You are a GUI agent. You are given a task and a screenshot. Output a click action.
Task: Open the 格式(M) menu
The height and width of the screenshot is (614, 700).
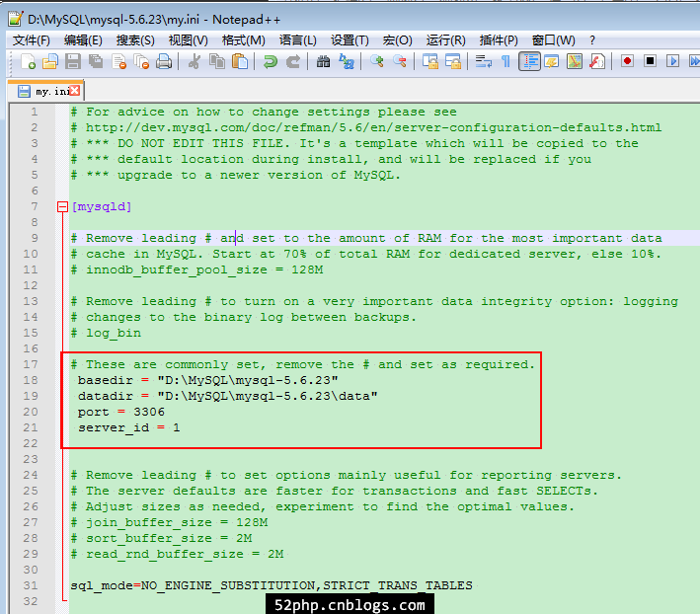[x=243, y=40]
